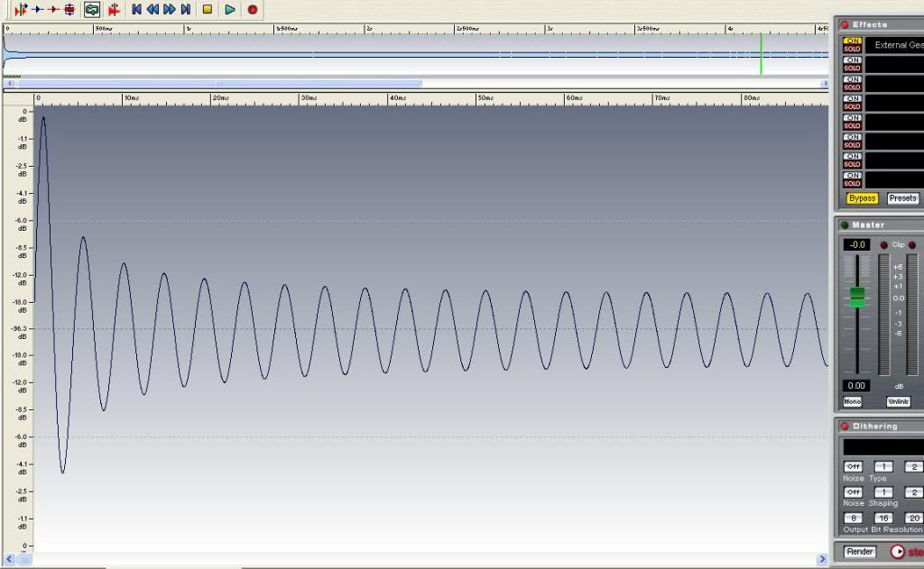Viewport: 924px width, 569px height.
Task: Click the green Master volume fader
Action: pyautogui.click(x=857, y=297)
